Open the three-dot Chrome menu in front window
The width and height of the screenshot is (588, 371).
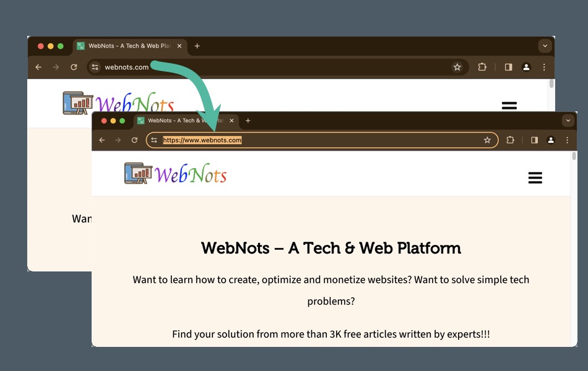(x=567, y=140)
